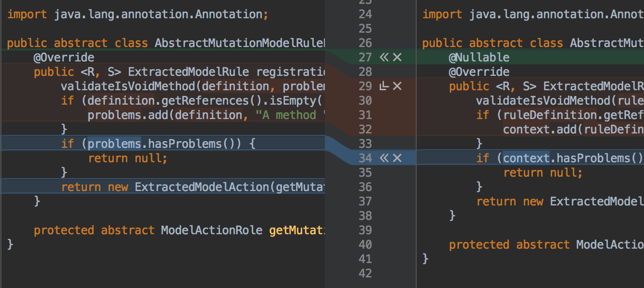Place cursor on @Nullable annotation in right pane
This screenshot has width=644, height=288.
tap(478, 58)
